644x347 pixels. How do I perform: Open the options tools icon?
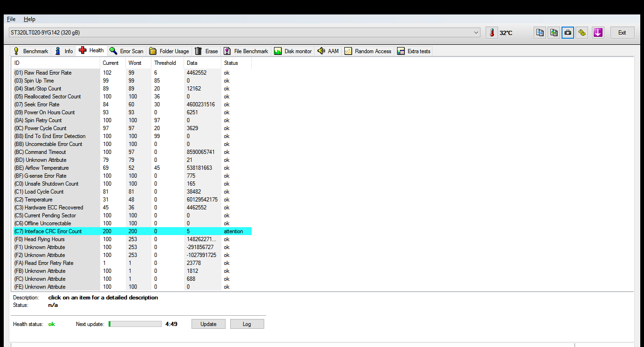point(582,33)
